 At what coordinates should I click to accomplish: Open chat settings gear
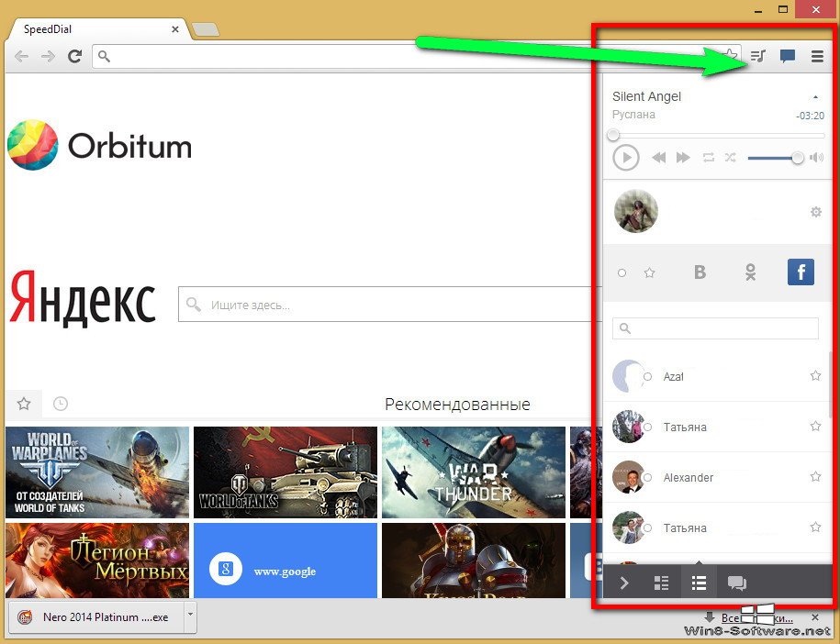[x=815, y=212]
